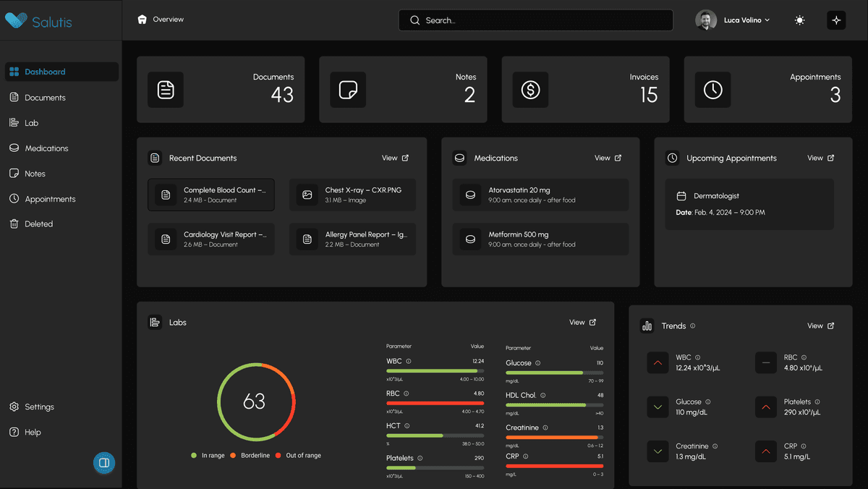Open the Overview breadcrumb item

click(x=160, y=20)
